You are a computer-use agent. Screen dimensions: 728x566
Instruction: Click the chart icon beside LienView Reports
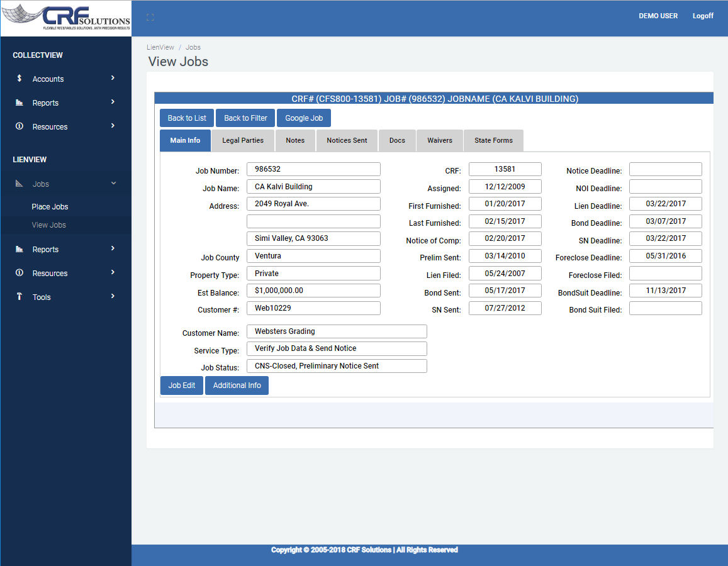pos(19,249)
